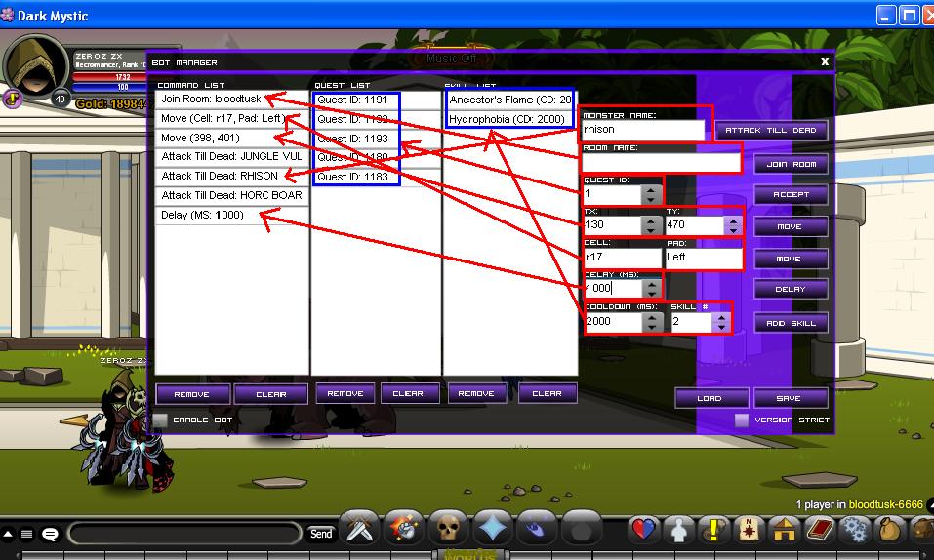This screenshot has width=934, height=560.
Task: Clear the command list
Action: click(x=271, y=394)
